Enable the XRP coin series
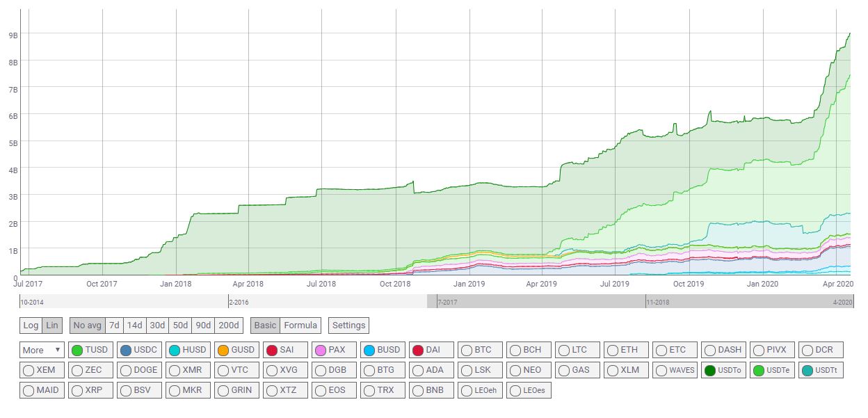This screenshot has height=418, width=868. [x=77, y=391]
